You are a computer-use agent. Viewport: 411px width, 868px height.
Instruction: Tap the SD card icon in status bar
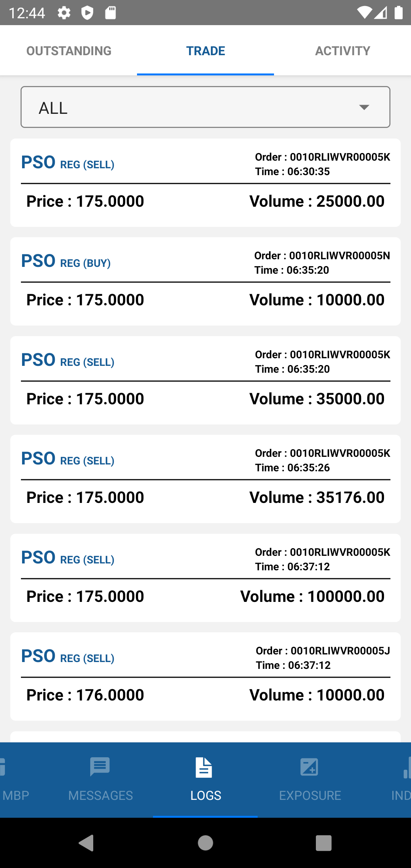click(110, 13)
